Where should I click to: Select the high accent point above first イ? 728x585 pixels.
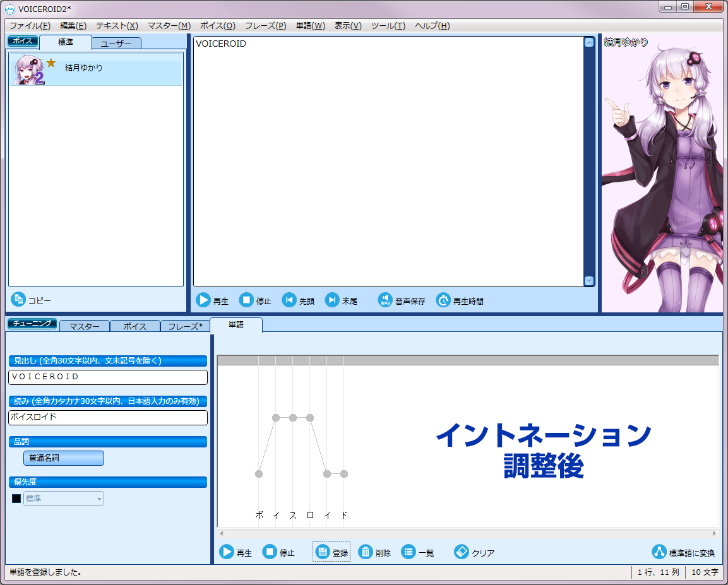[276, 418]
